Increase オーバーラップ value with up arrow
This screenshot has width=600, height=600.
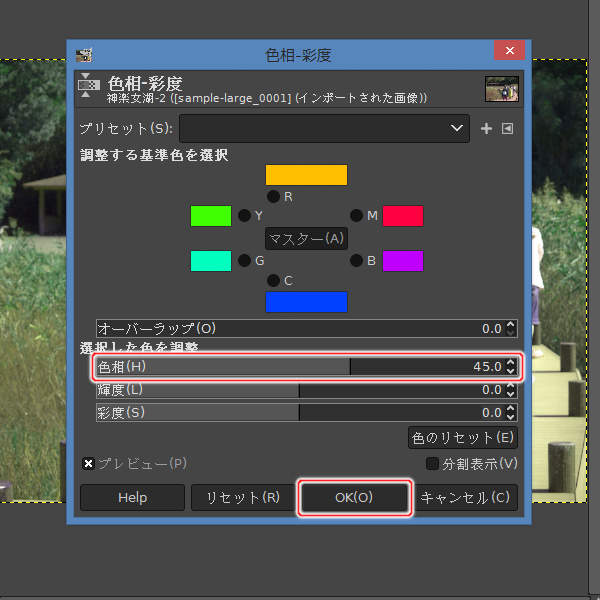pyautogui.click(x=510, y=324)
